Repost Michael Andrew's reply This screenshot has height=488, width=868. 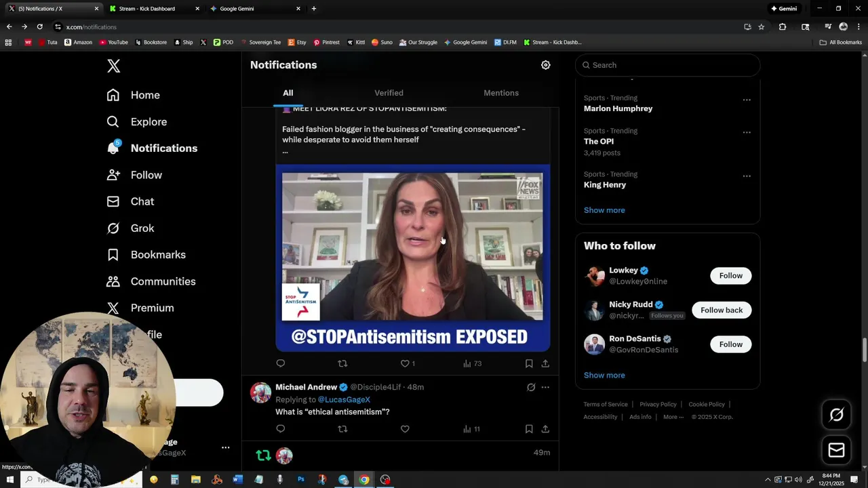click(342, 428)
